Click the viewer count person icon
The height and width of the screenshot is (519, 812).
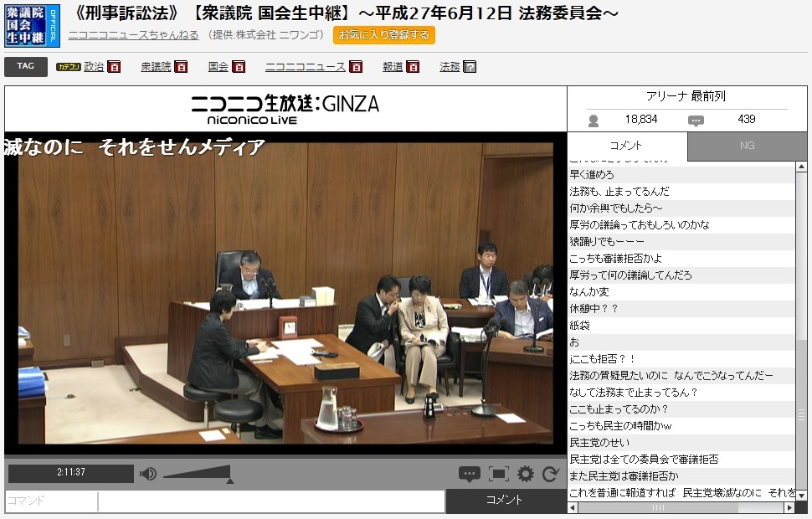(x=594, y=121)
